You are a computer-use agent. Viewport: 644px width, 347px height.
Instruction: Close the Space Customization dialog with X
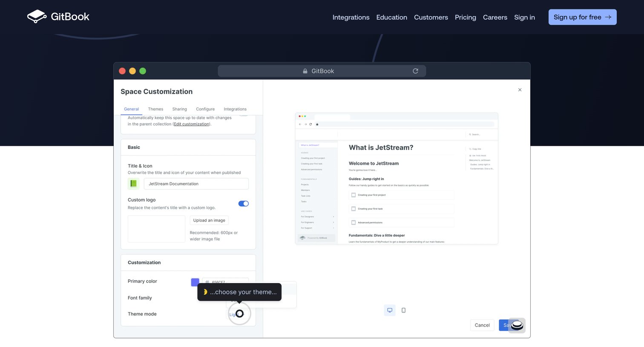[x=520, y=90]
